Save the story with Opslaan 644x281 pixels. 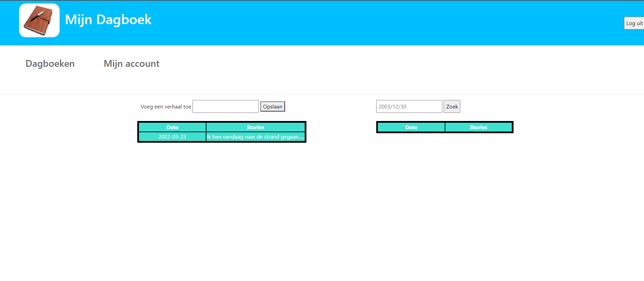[x=273, y=107]
